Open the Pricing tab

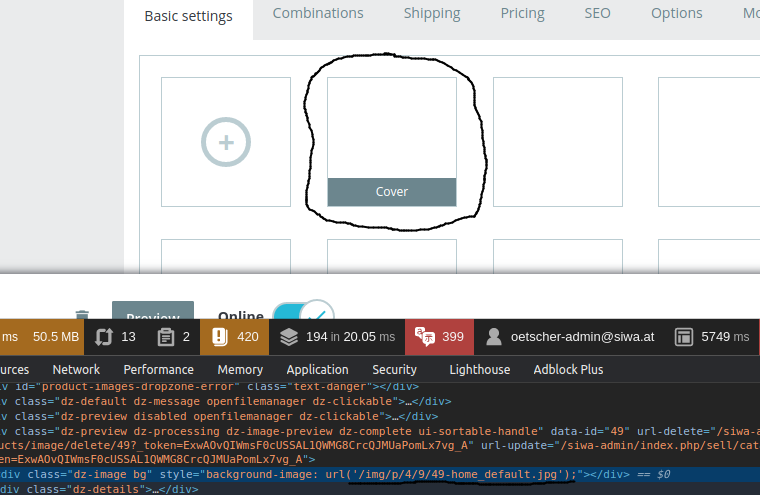[x=522, y=13]
